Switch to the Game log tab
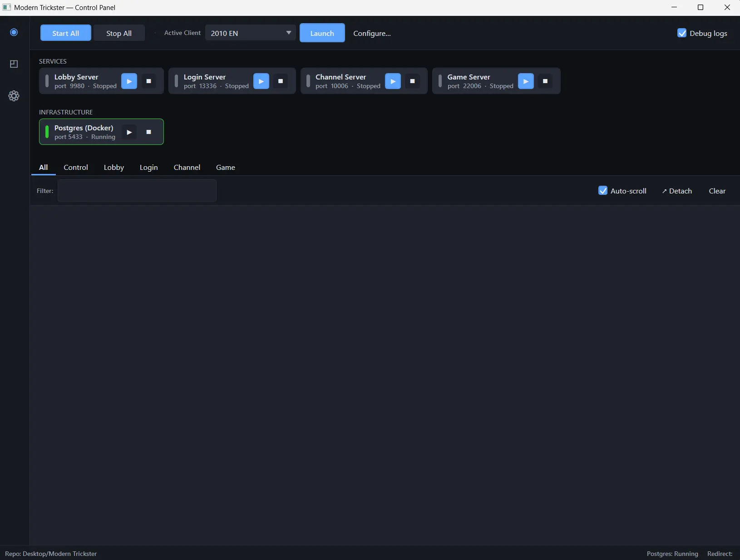The height and width of the screenshot is (560, 740). pyautogui.click(x=226, y=167)
